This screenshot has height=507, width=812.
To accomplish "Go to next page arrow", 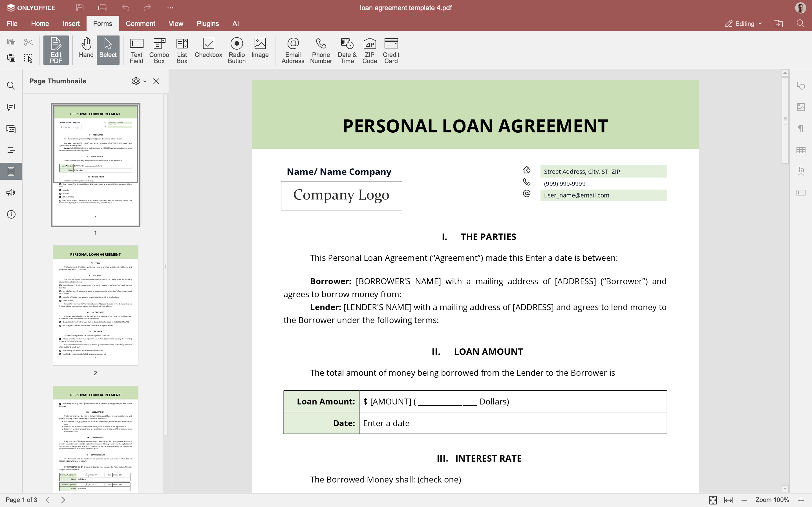I will (63, 500).
